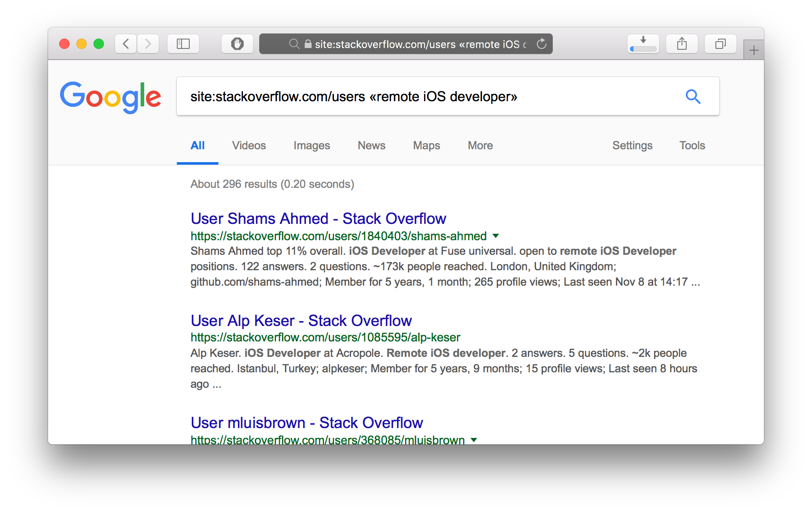Viewport: 812px width, 513px height.
Task: Open the Settings menu
Action: 632,145
